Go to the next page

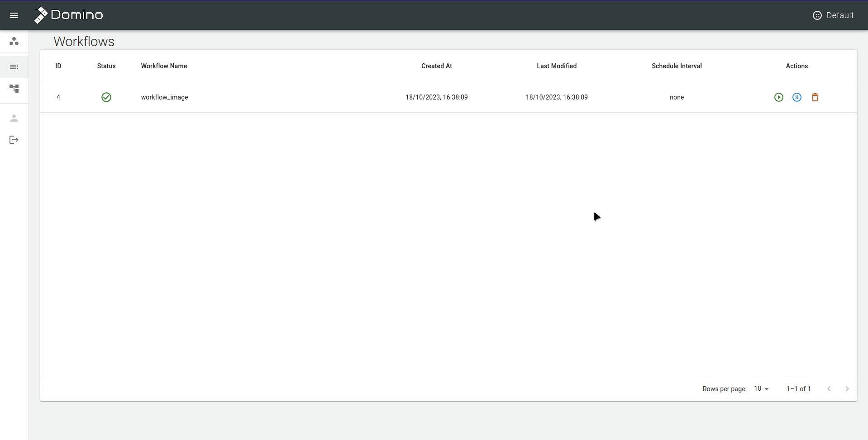[847, 389]
